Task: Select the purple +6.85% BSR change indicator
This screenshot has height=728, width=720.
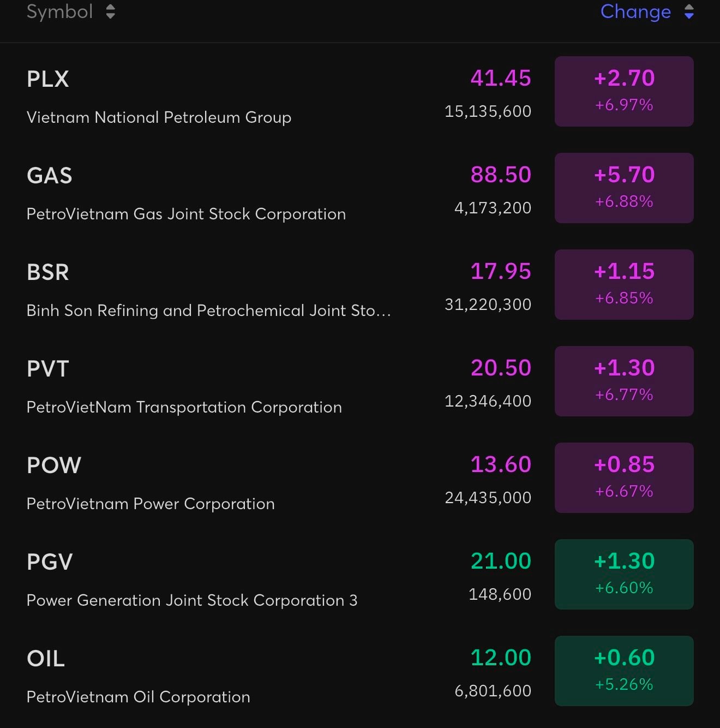Action: (x=623, y=298)
